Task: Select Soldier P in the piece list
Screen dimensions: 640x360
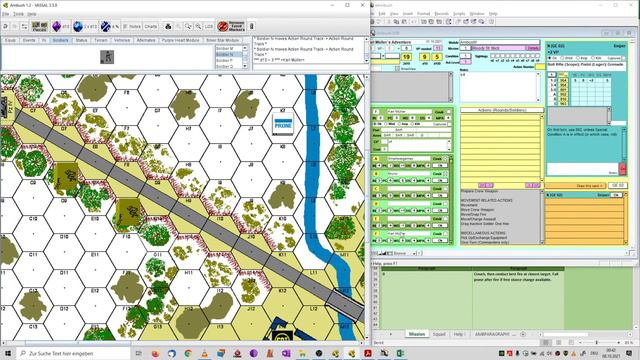Action: (x=229, y=60)
